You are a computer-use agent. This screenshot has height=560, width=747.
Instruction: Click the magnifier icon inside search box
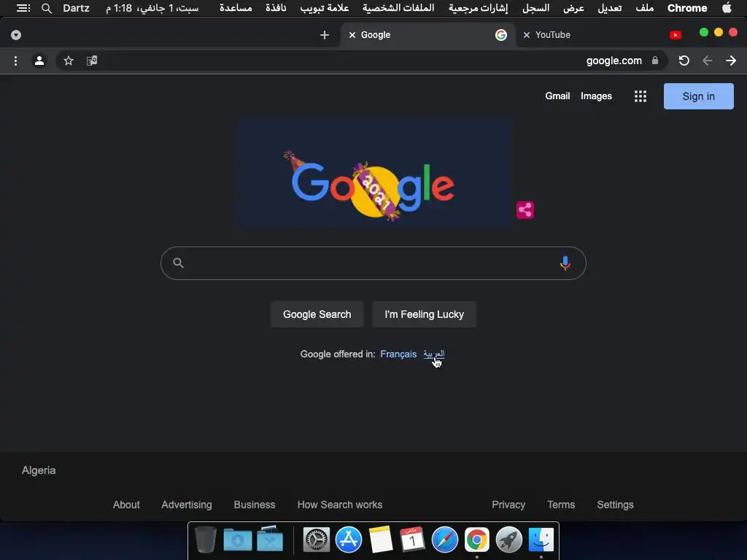tap(178, 262)
